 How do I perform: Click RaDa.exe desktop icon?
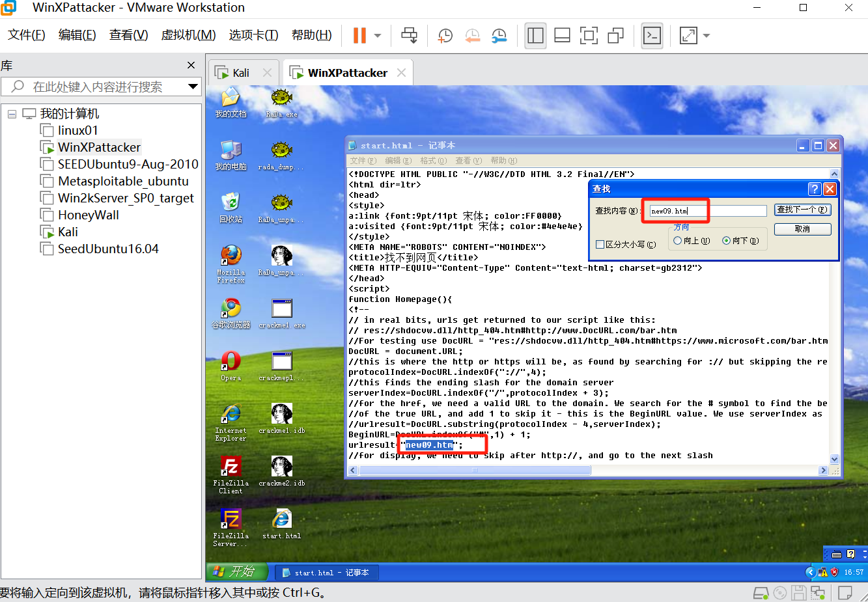pyautogui.click(x=281, y=103)
